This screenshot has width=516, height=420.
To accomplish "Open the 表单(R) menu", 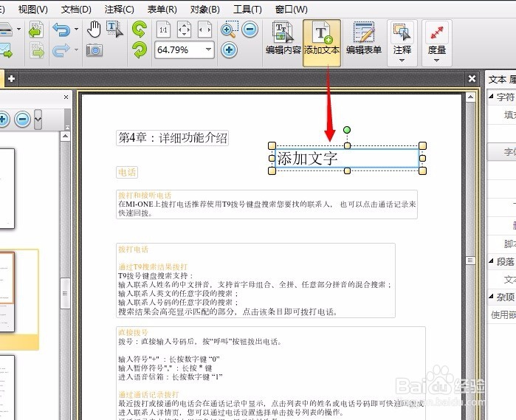I will [162, 9].
